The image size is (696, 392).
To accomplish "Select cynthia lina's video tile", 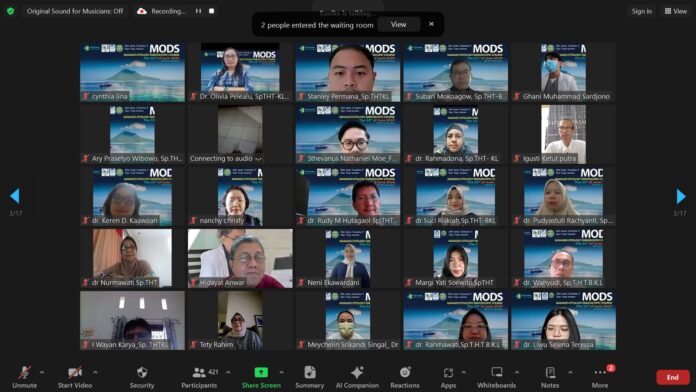I will (132, 72).
